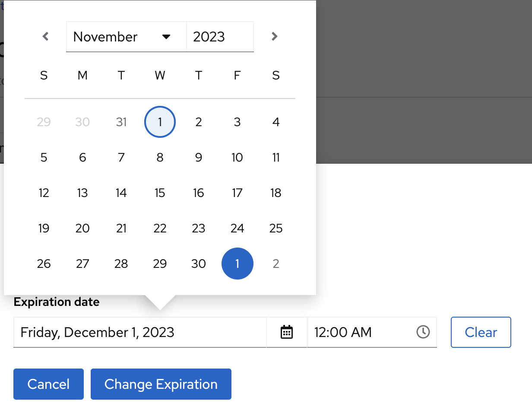Open the calendar icon toggle button
The image size is (532, 407).
coord(287,332)
